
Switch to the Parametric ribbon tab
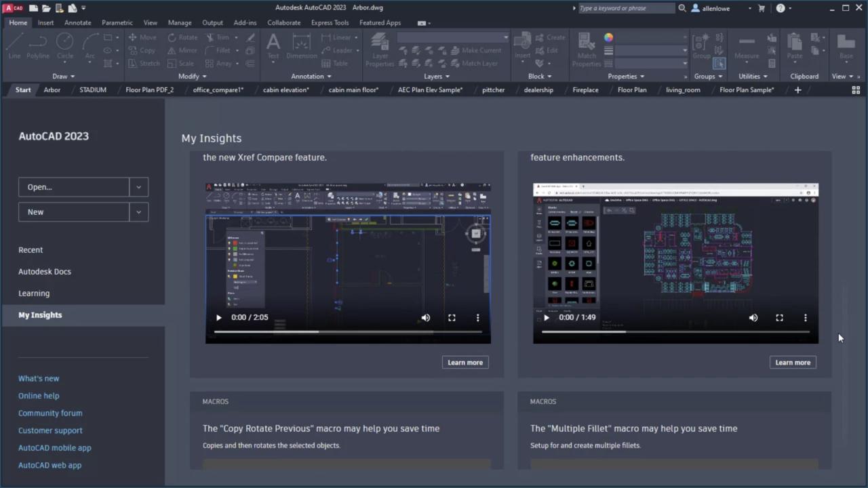pyautogui.click(x=117, y=22)
